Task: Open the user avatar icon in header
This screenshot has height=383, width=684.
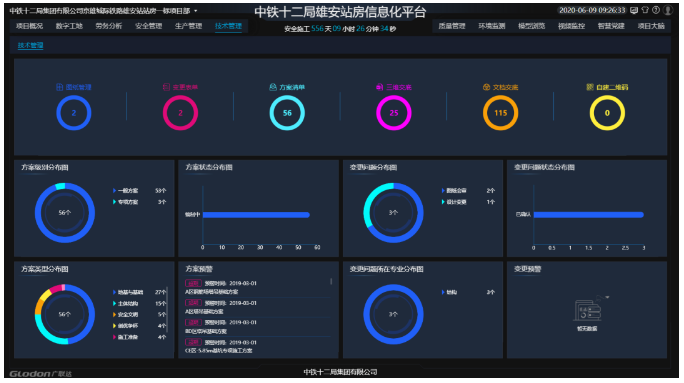Action: click(668, 10)
